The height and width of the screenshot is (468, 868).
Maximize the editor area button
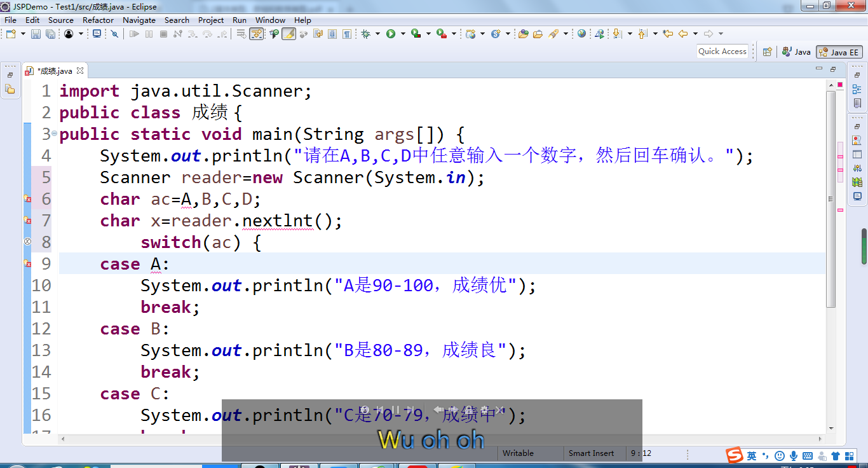pyautogui.click(x=833, y=69)
